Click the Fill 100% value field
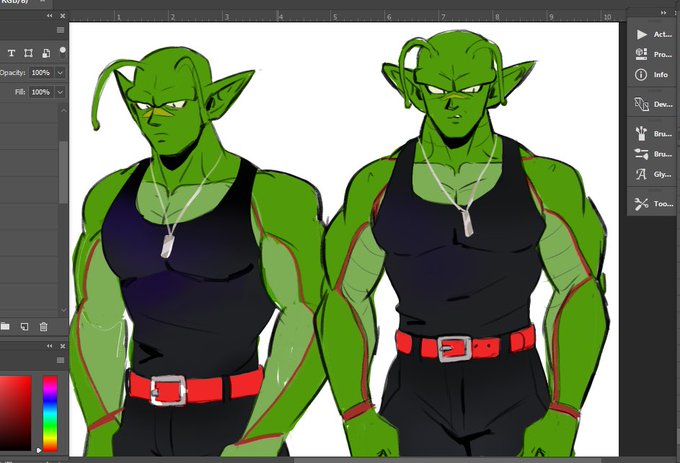The image size is (680, 463). 41,92
